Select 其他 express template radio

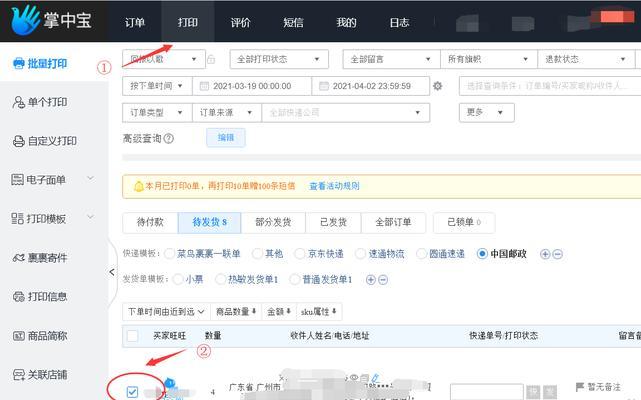click(257, 254)
